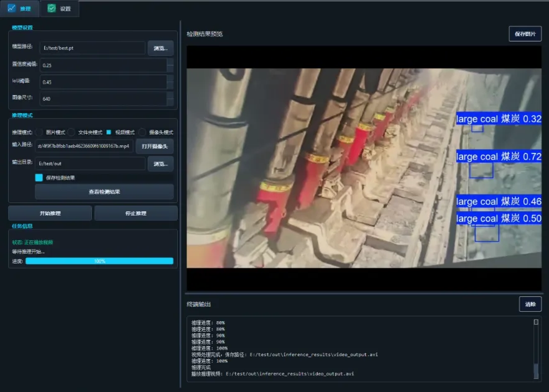Click the 检测结果预览 heading
The width and height of the screenshot is (549, 392).
pos(205,34)
